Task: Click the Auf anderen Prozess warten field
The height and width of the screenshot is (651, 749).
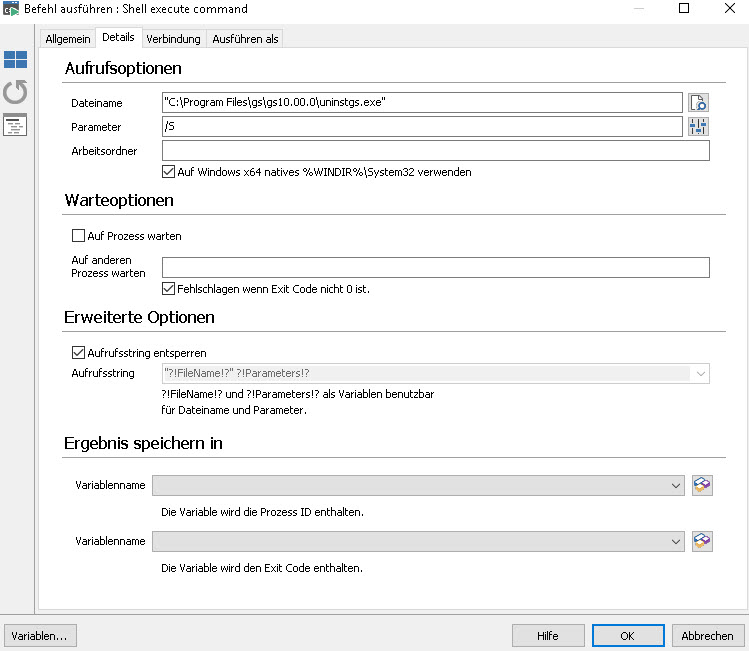Action: (x=436, y=267)
